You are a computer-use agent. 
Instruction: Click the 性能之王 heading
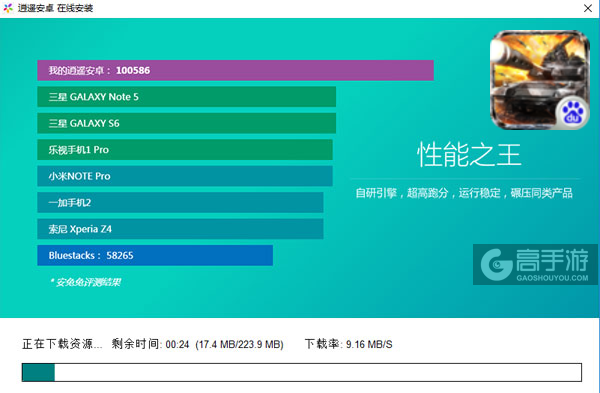click(469, 155)
